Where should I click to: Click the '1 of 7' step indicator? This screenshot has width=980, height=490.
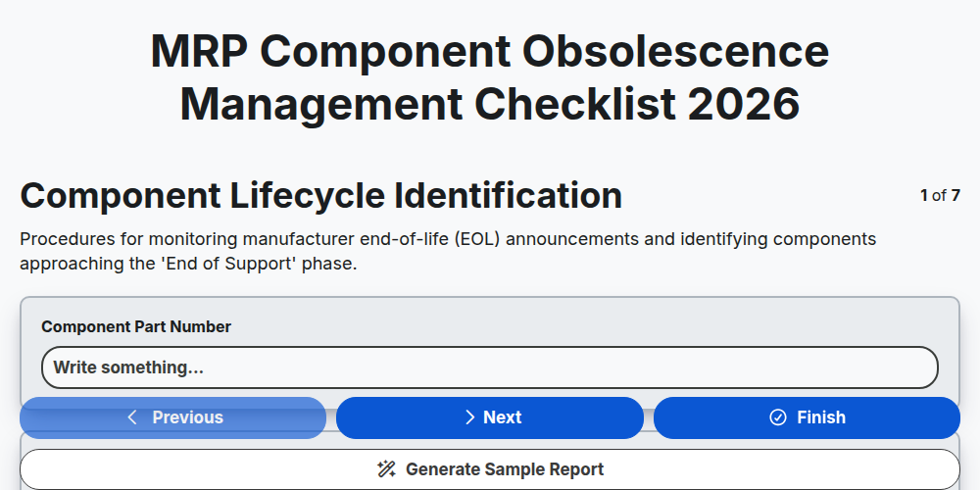click(x=940, y=196)
